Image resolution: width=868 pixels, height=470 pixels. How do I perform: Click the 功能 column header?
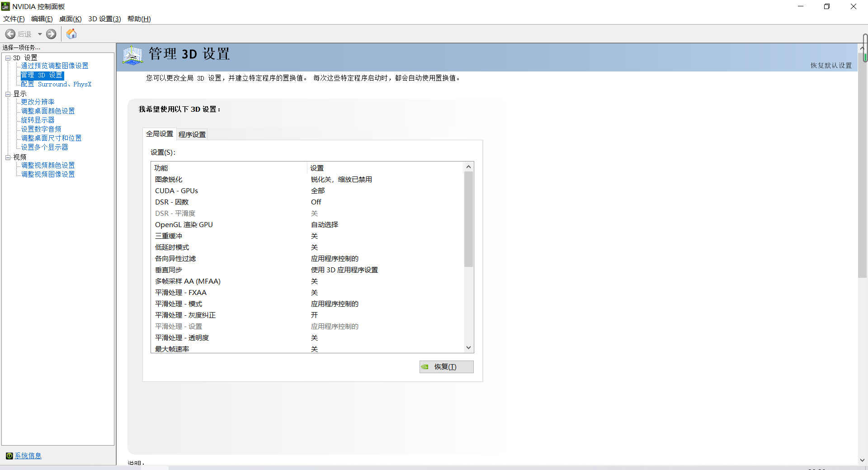tap(229, 168)
